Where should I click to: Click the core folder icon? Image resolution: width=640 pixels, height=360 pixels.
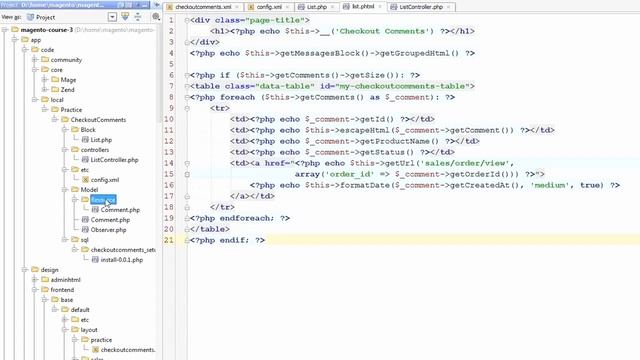coord(45,69)
